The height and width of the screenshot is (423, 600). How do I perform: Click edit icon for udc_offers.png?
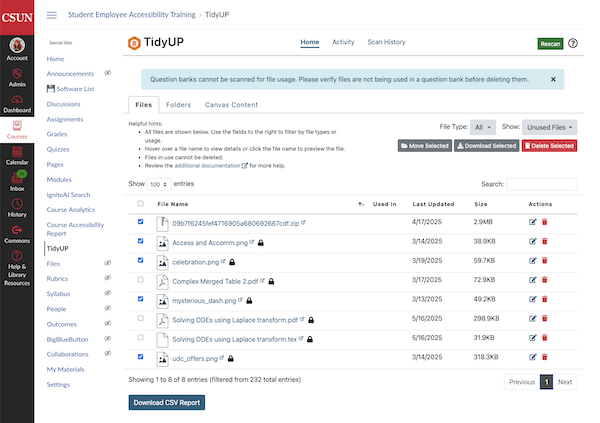click(532, 357)
